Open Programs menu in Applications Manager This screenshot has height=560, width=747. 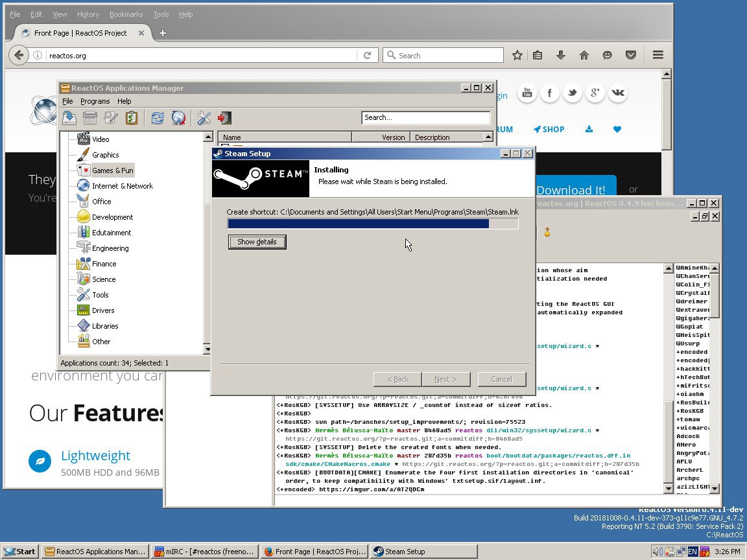[95, 101]
